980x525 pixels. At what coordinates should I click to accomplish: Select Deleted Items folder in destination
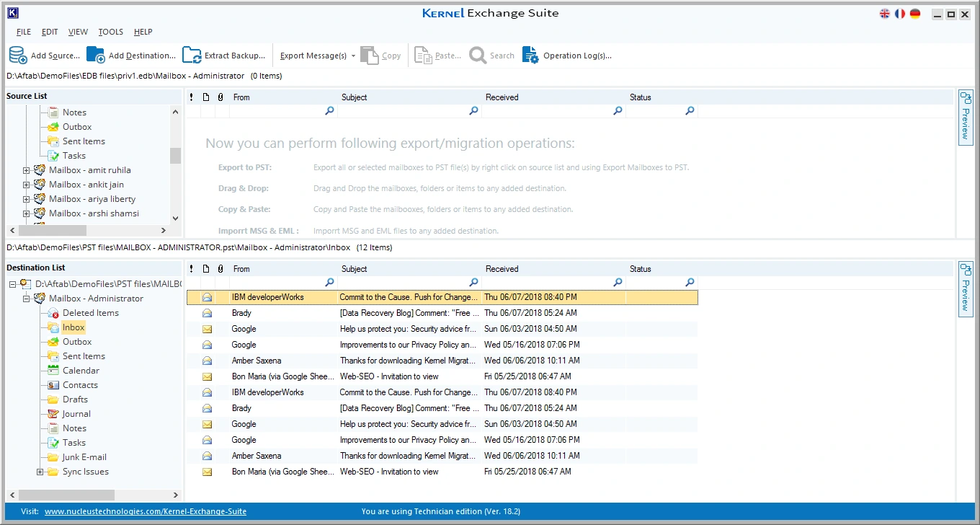[x=90, y=313]
